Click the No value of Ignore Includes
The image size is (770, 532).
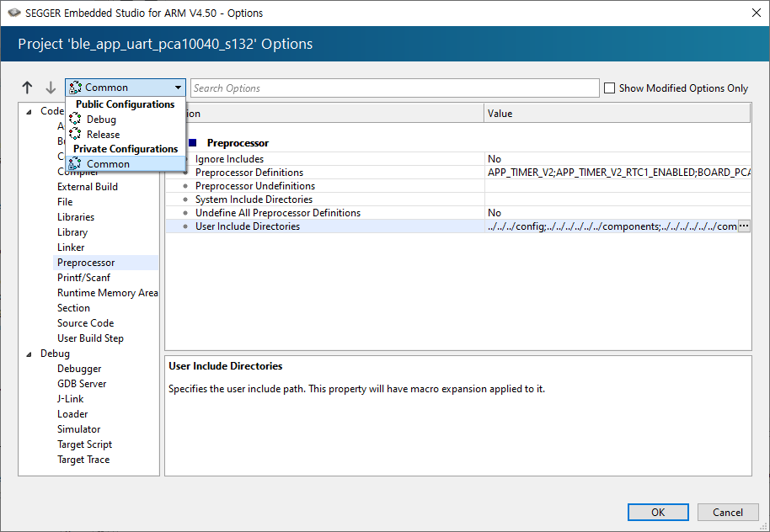495,159
